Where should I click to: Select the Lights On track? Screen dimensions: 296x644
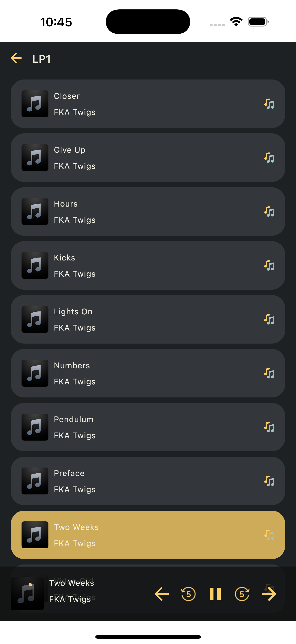[148, 319]
